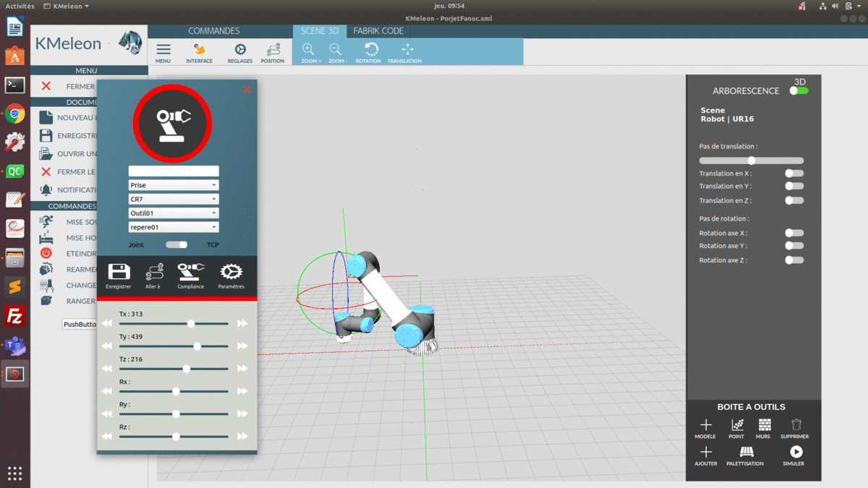The image size is (868, 488).
Task: Click the Zoom + magnifier icon
Action: (x=309, y=51)
